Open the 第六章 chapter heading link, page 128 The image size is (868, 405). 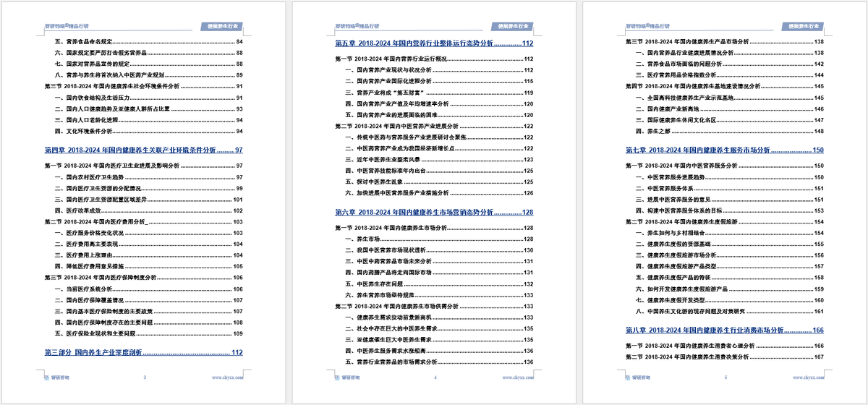click(x=434, y=212)
